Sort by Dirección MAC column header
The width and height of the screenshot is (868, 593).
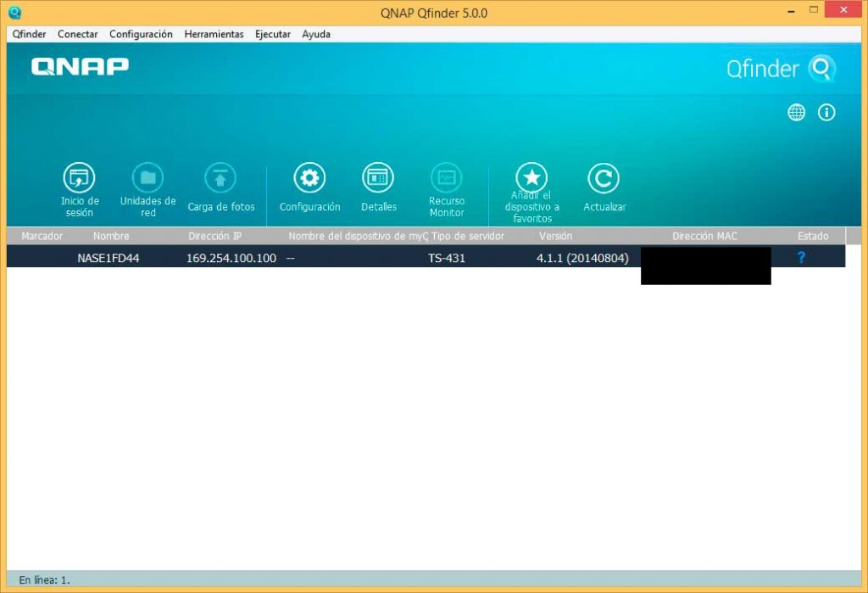click(704, 236)
